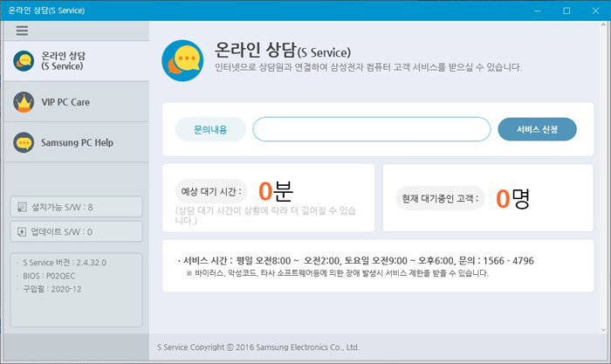Viewport: 611px width, 364px height.
Task: Click the 업데이트 S/W upload icon
Action: tap(22, 232)
